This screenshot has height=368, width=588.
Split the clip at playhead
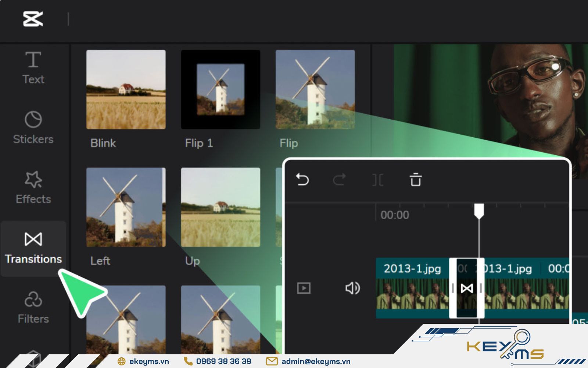pyautogui.click(x=377, y=180)
